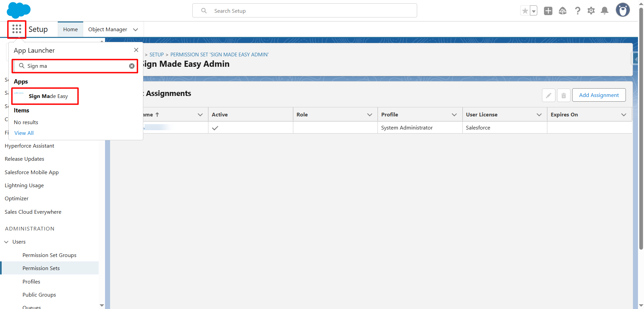Open the Name column menu chevron

[200, 115]
